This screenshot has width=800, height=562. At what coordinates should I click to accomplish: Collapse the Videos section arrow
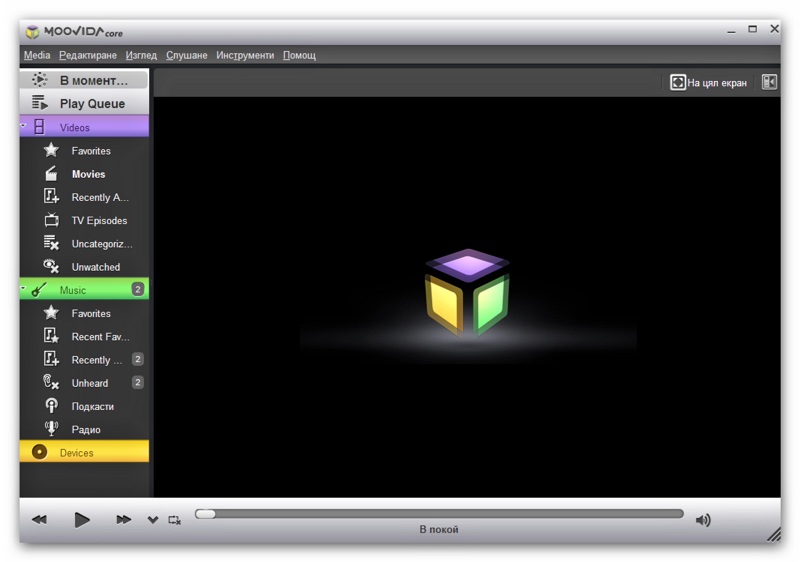[23, 125]
